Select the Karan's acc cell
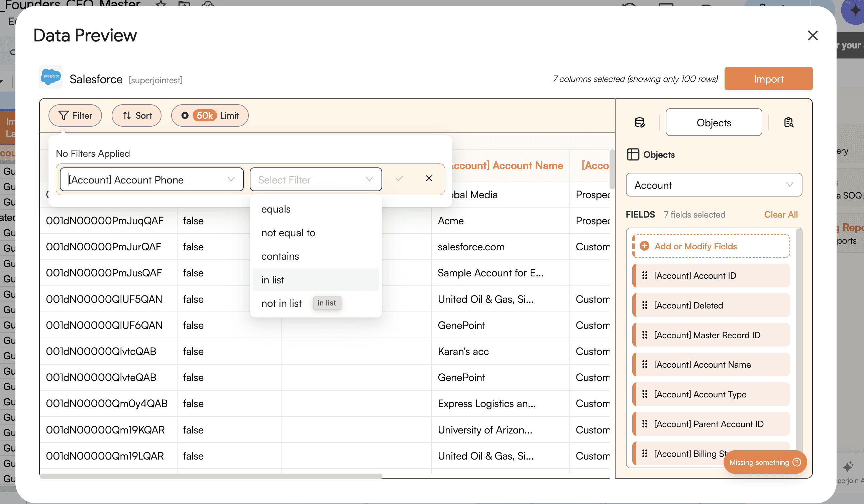The height and width of the screenshot is (504, 864). click(501, 351)
